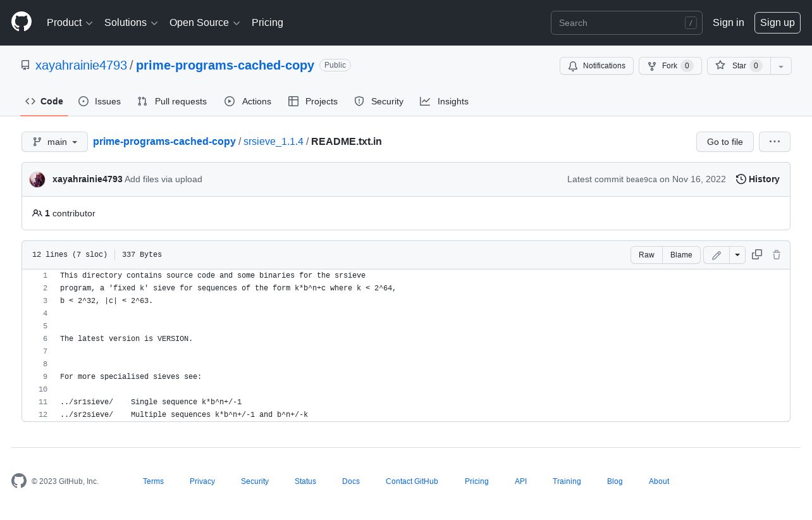Open the footer Status link
812x520 pixels.
coord(305,481)
